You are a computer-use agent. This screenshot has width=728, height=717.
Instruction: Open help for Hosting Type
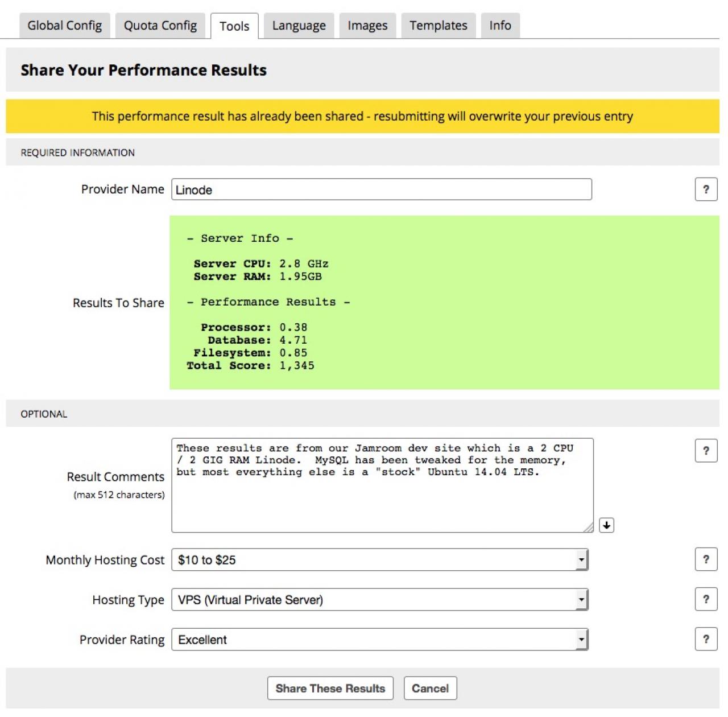(706, 599)
